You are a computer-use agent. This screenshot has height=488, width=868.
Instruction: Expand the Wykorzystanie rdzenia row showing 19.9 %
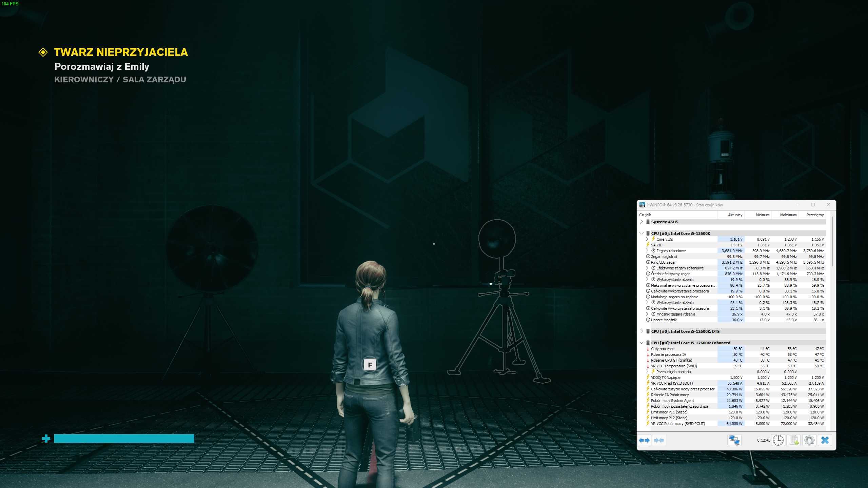point(647,280)
